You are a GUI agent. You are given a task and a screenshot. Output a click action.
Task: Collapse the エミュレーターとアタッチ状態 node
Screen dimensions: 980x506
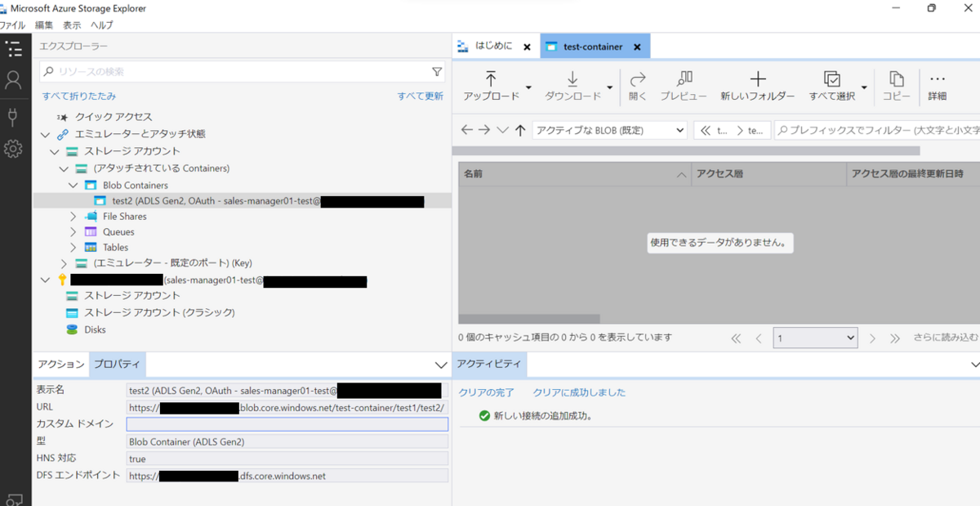click(45, 134)
